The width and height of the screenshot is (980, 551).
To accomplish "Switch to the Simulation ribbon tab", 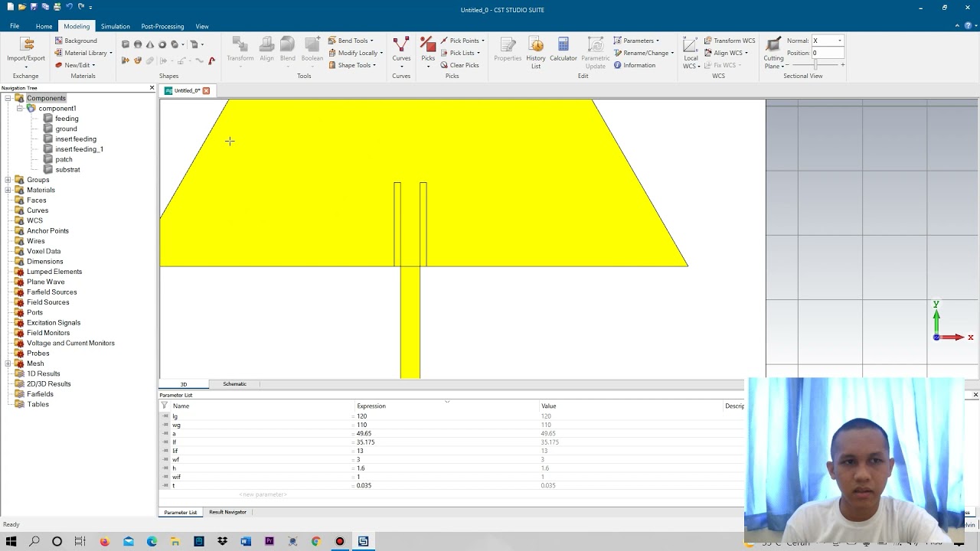I will (115, 26).
